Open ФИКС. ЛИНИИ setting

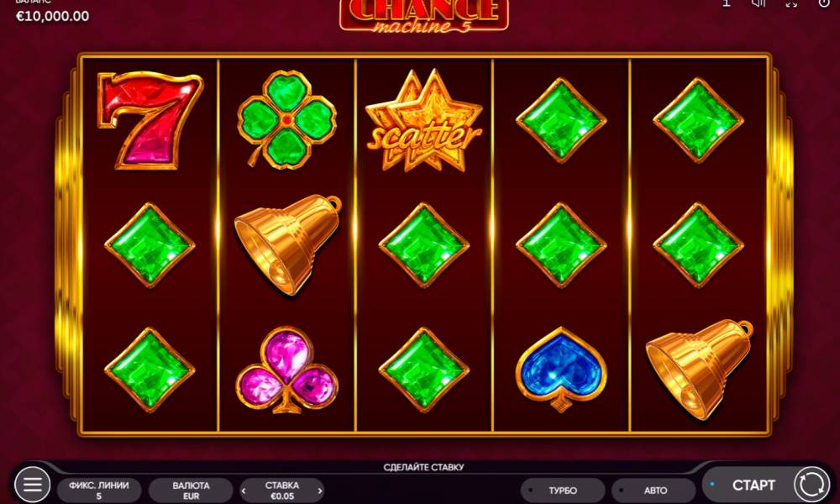pyautogui.click(x=99, y=490)
